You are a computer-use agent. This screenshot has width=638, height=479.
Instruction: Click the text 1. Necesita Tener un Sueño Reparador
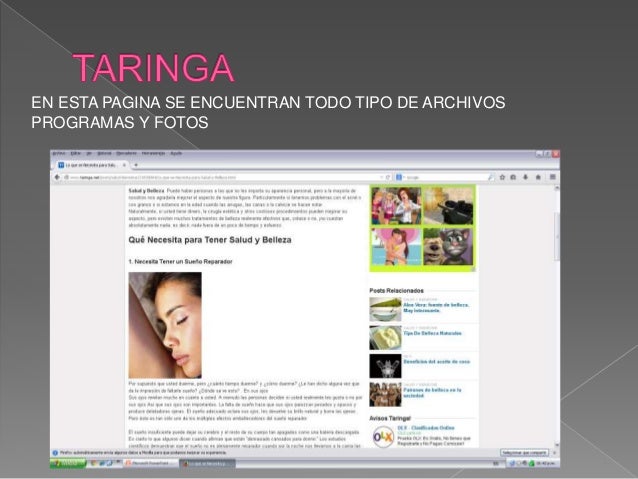(180, 262)
